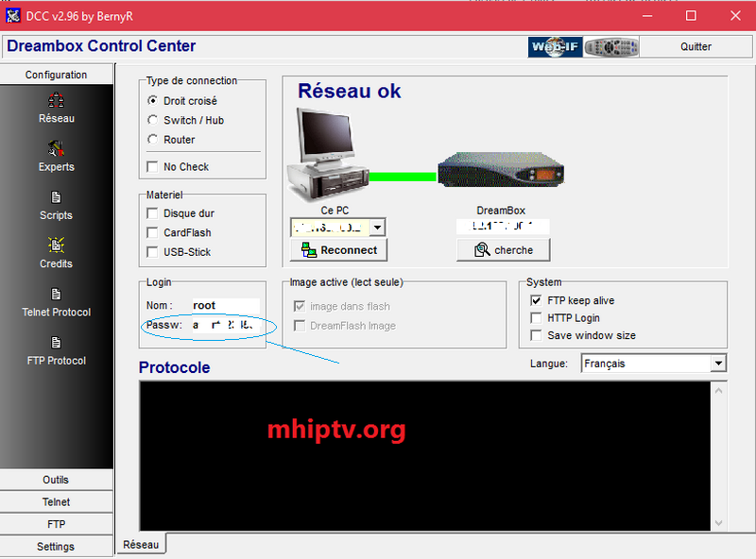756x559 pixels.
Task: Uncheck FTP keep alive option
Action: click(x=536, y=300)
